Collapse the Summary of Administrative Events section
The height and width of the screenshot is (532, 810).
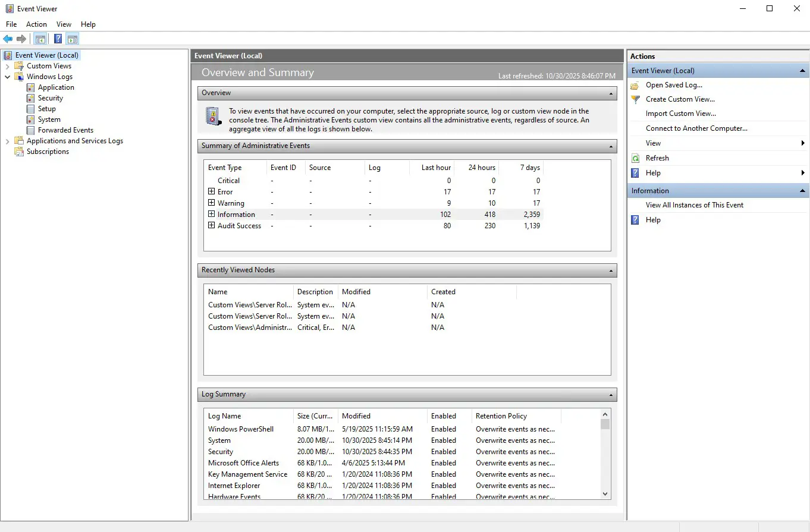[x=611, y=146]
